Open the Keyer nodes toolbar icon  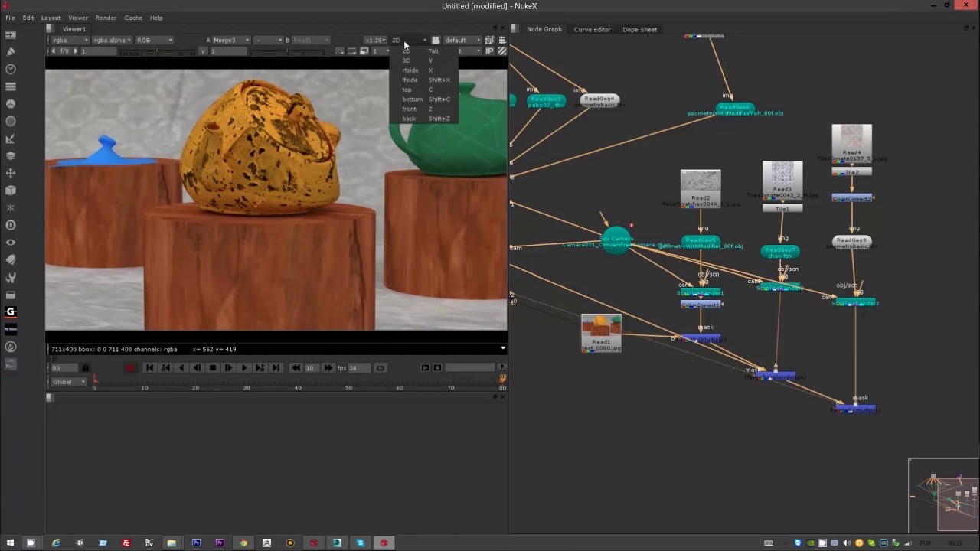pyautogui.click(x=11, y=139)
